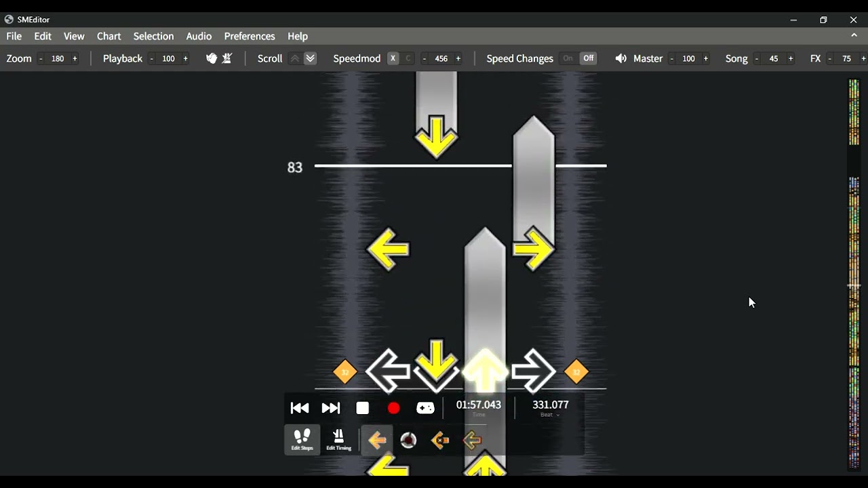868x488 pixels.
Task: Click the Playback value field 100
Action: (x=168, y=58)
